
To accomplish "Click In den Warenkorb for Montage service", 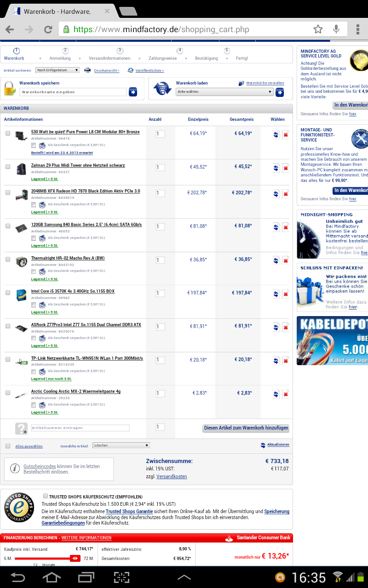I will pyautogui.click(x=350, y=190).
